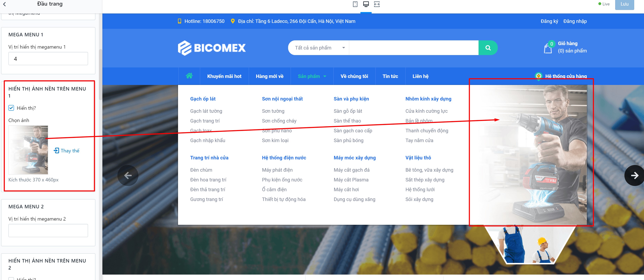The width and height of the screenshot is (644, 280).
Task: Click the slider previous arrow
Action: [x=128, y=175]
